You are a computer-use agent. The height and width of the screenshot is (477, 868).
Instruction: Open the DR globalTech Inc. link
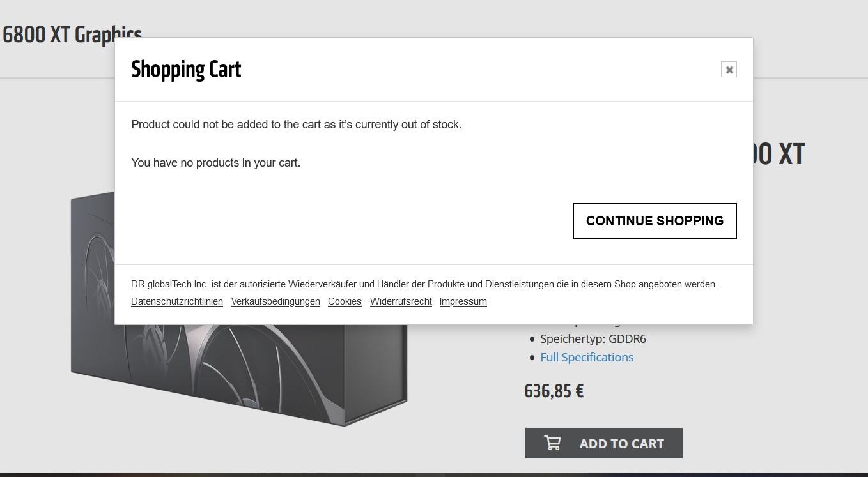click(169, 284)
